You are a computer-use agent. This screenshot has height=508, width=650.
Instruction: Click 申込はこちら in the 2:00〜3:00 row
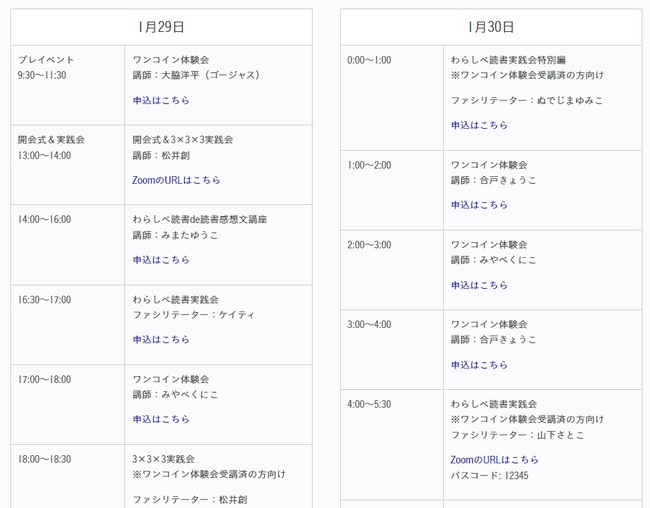479,285
